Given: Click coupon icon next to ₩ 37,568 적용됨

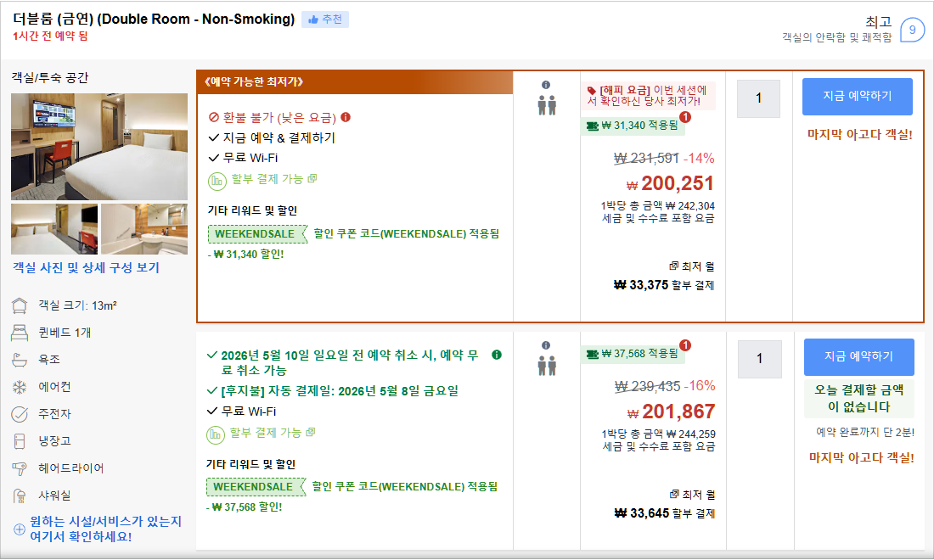Looking at the screenshot, I should [593, 354].
